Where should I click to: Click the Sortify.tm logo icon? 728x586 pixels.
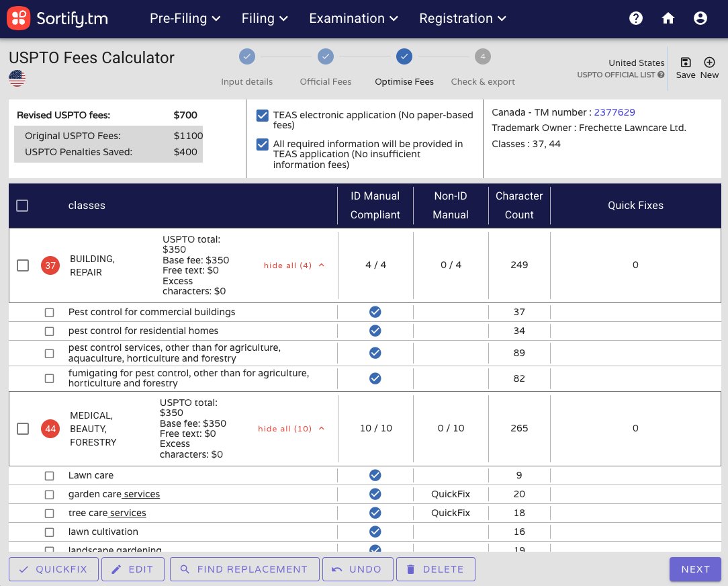click(x=19, y=18)
